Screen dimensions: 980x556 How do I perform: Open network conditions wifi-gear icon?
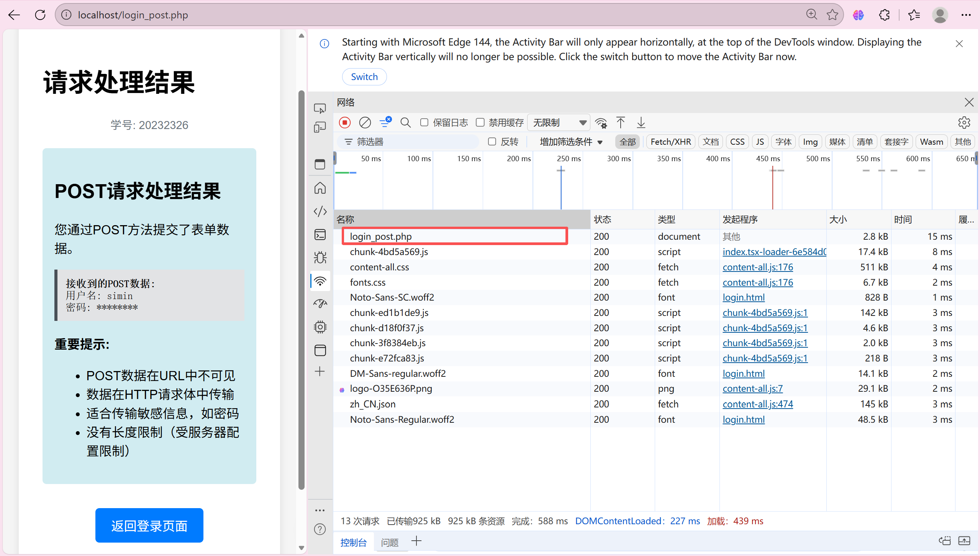[601, 123]
